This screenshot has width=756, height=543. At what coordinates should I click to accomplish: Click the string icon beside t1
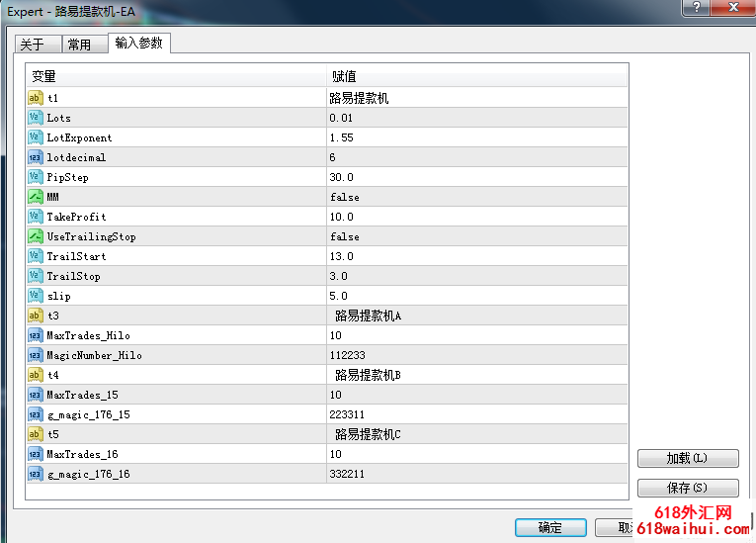[x=36, y=98]
